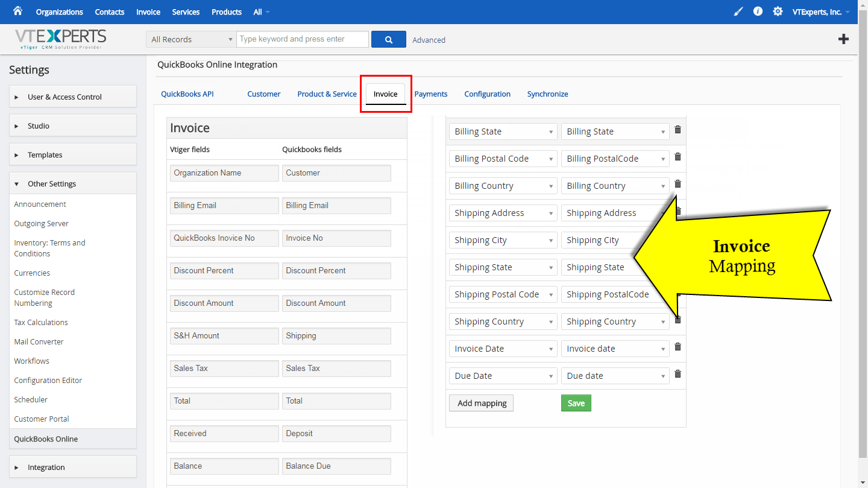Delete the Due Date mapping via trash icon
Screen dimensions: 868x488
coord(678,374)
